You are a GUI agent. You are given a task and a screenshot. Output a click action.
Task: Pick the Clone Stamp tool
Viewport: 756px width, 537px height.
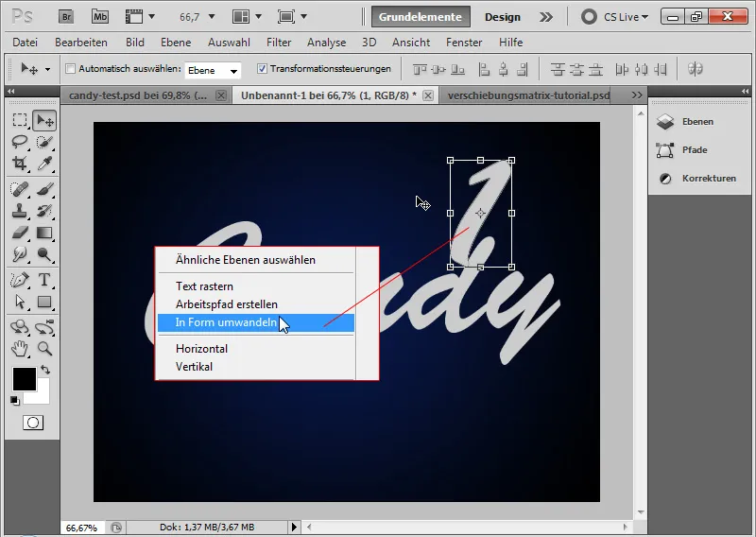click(x=20, y=211)
